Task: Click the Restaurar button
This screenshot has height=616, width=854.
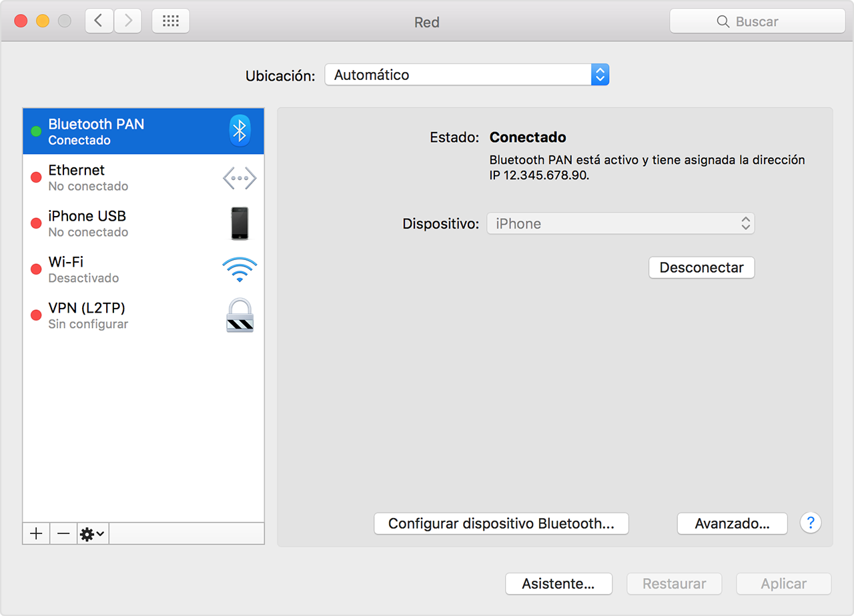Action: (x=675, y=583)
